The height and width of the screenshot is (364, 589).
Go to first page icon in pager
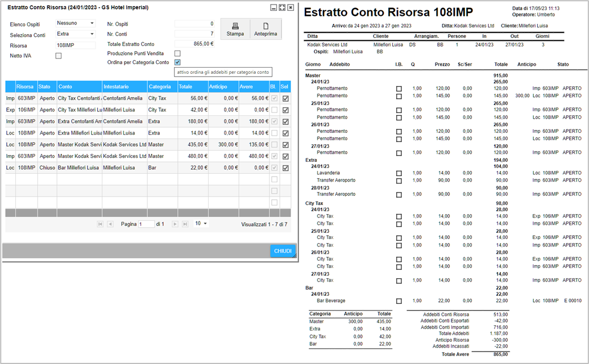[100, 224]
